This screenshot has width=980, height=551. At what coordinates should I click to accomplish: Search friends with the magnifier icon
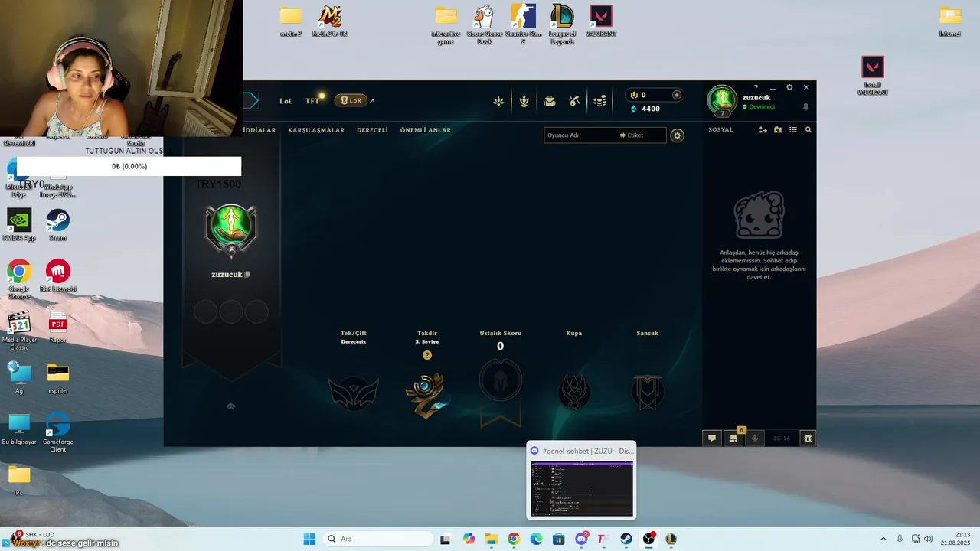point(808,130)
